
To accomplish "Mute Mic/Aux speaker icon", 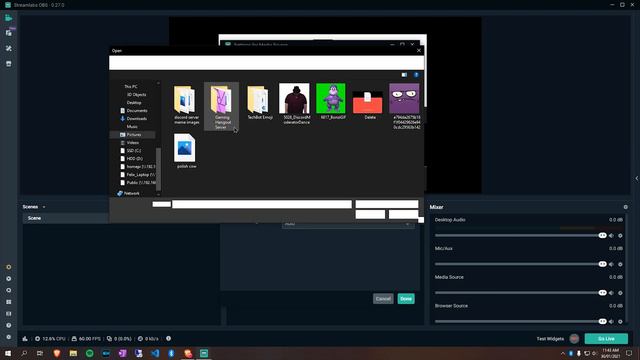I will tap(611, 264).
